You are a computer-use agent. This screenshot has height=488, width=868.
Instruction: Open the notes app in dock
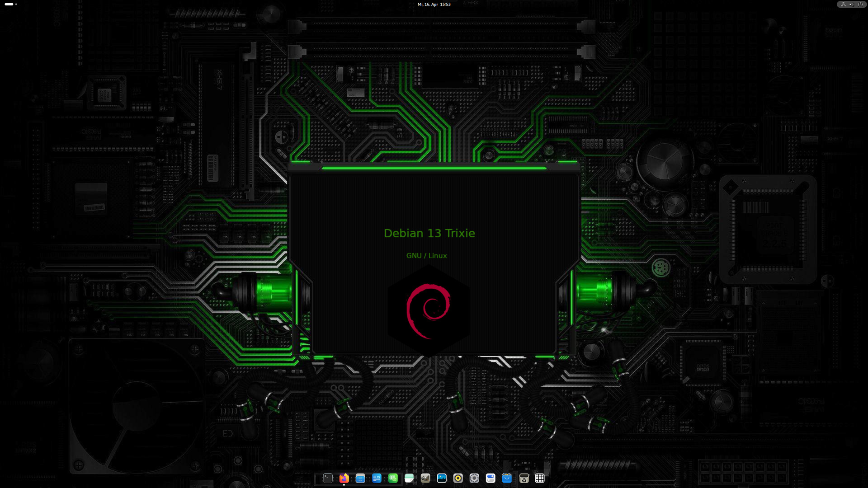[x=409, y=478]
